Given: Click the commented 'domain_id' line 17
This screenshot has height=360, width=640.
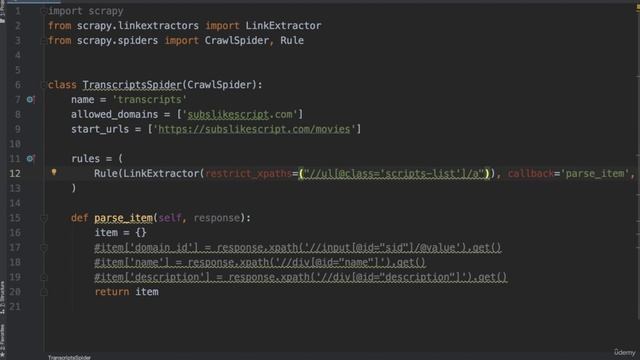Looking at the screenshot, I should point(298,248).
